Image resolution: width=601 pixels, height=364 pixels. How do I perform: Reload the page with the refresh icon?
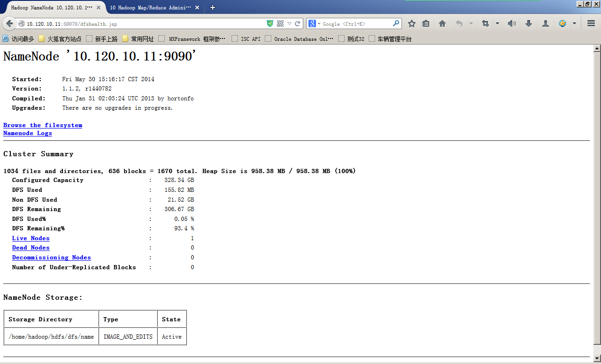coord(298,23)
